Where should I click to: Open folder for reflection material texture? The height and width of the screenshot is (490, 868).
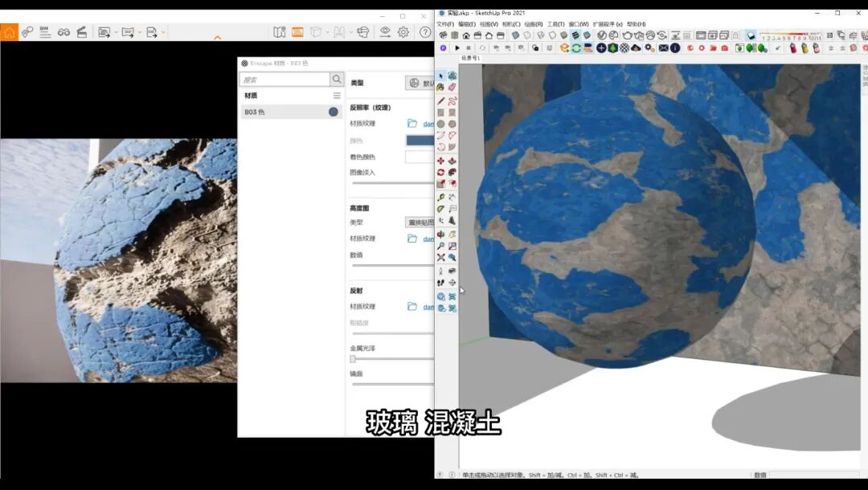point(412,306)
